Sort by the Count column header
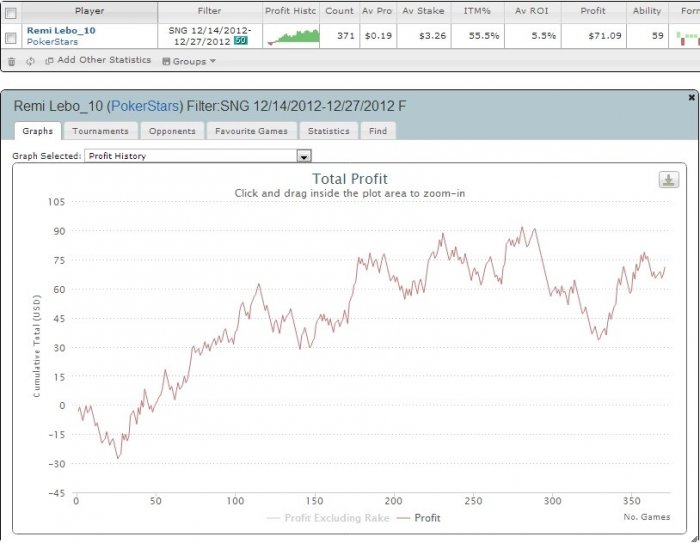This screenshot has width=700, height=543. 339,11
